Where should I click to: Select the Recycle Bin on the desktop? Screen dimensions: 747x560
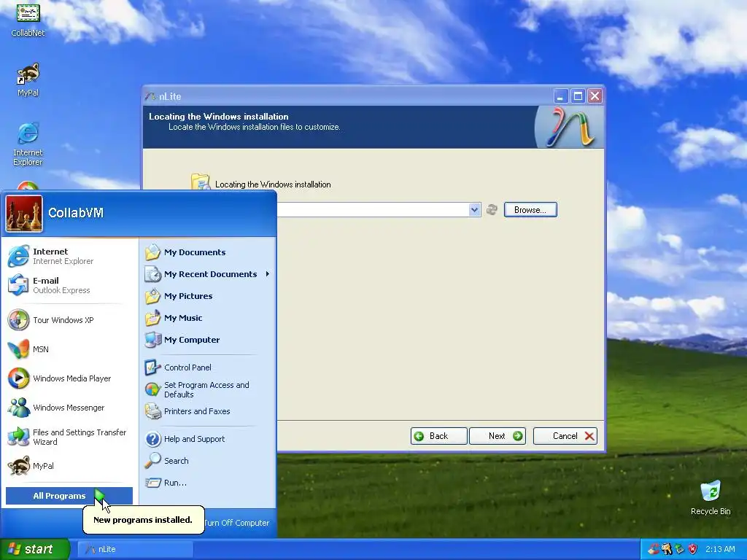711,497
